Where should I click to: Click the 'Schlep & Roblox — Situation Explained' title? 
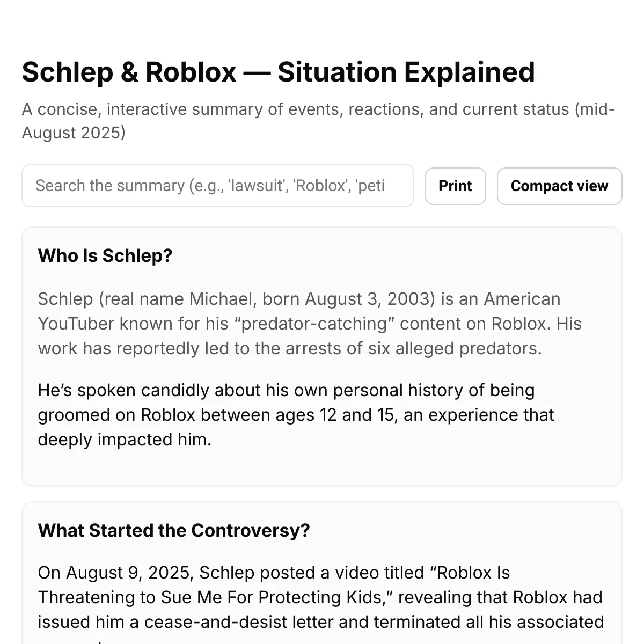(x=279, y=72)
